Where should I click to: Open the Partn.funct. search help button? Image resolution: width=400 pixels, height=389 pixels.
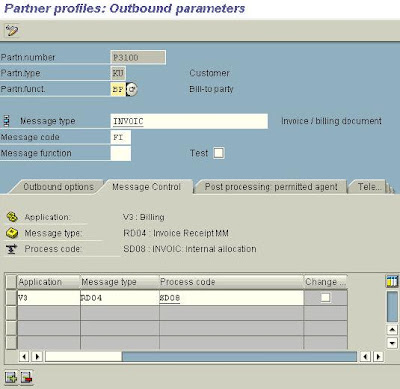tap(132, 89)
